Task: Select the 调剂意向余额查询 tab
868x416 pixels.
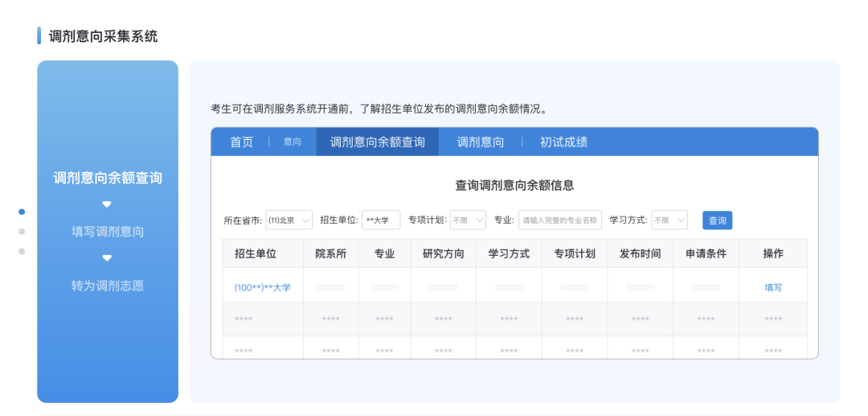Action: (x=377, y=142)
